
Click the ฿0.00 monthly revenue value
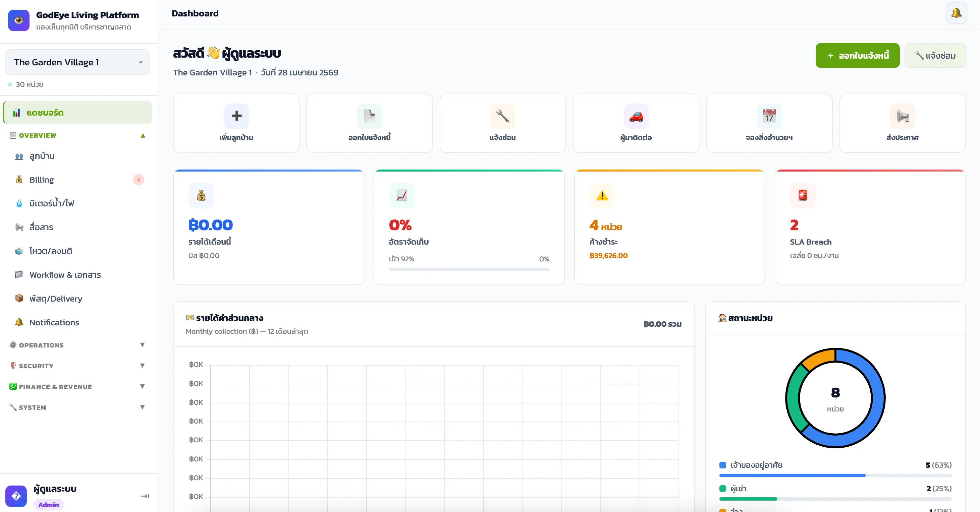pos(211,225)
